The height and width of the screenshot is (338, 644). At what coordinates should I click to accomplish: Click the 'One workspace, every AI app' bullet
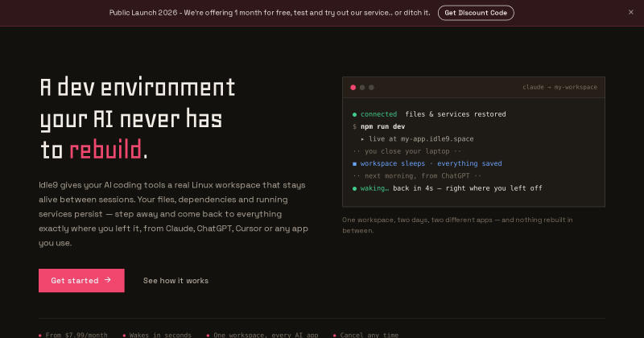[x=266, y=335]
